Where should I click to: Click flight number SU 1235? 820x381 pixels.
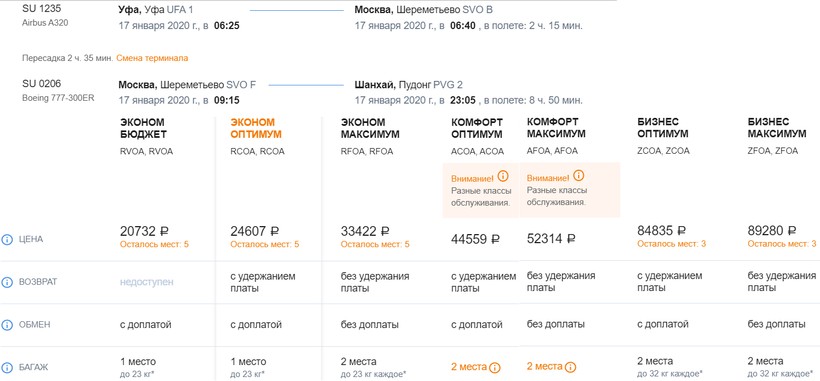[x=38, y=9]
